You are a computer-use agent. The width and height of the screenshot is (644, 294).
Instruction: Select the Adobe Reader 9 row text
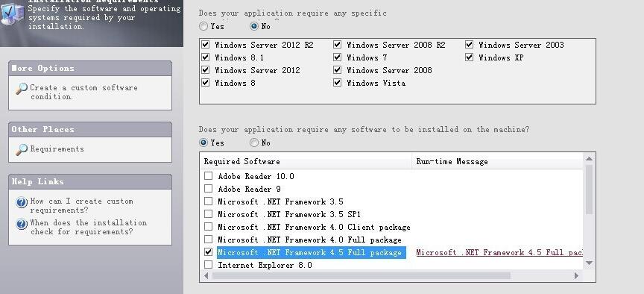pos(249,189)
